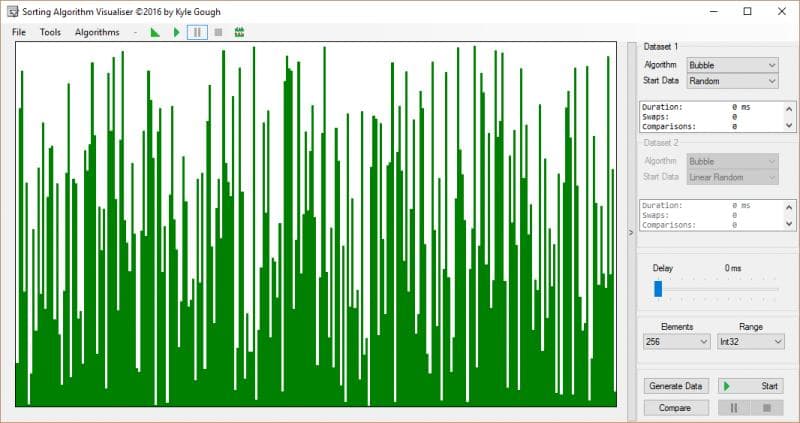Open the Algorithms menu
800x423 pixels.
click(x=97, y=32)
